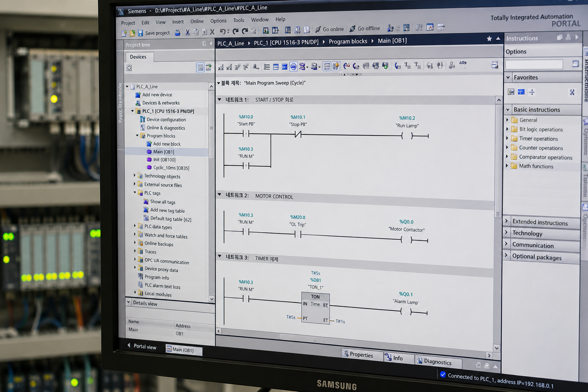Click the plug icon on Go online
The image size is (588, 392).
pyautogui.click(x=318, y=29)
